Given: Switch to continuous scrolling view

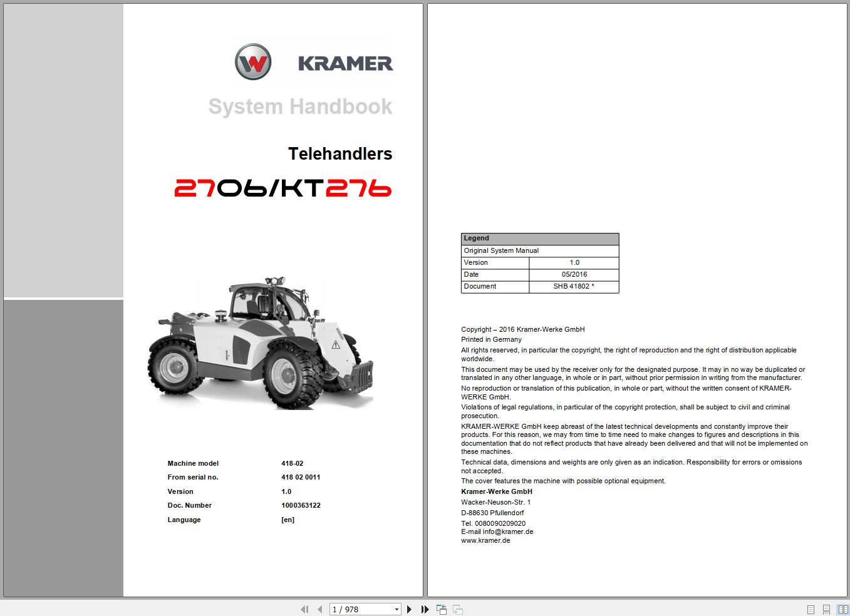Looking at the screenshot, I should tap(825, 608).
